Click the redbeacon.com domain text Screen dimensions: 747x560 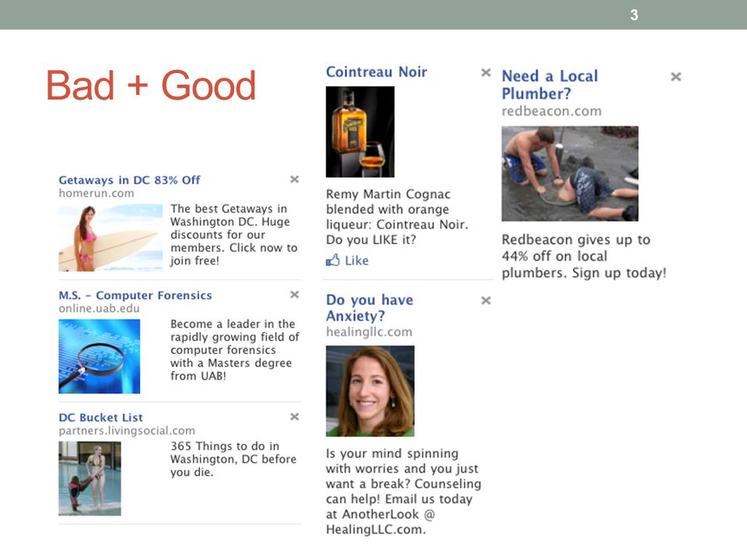coord(552,111)
